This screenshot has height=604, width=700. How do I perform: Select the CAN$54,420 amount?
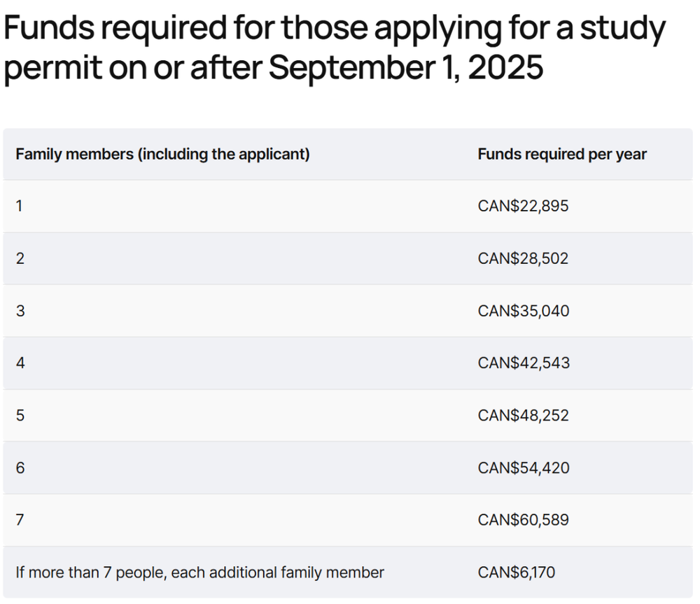coord(523,468)
